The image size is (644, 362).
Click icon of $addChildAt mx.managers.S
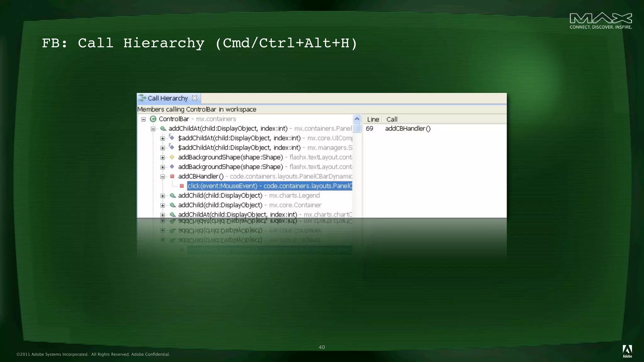pyautogui.click(x=172, y=147)
